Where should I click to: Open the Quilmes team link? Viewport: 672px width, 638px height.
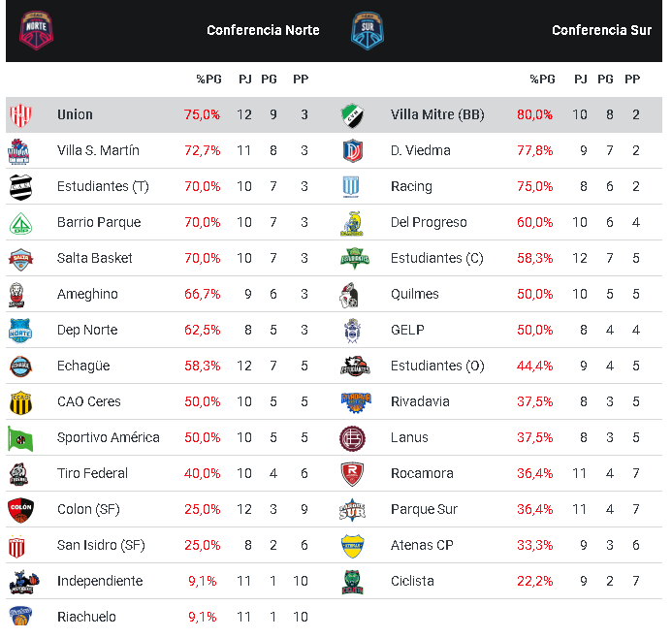[415, 294]
